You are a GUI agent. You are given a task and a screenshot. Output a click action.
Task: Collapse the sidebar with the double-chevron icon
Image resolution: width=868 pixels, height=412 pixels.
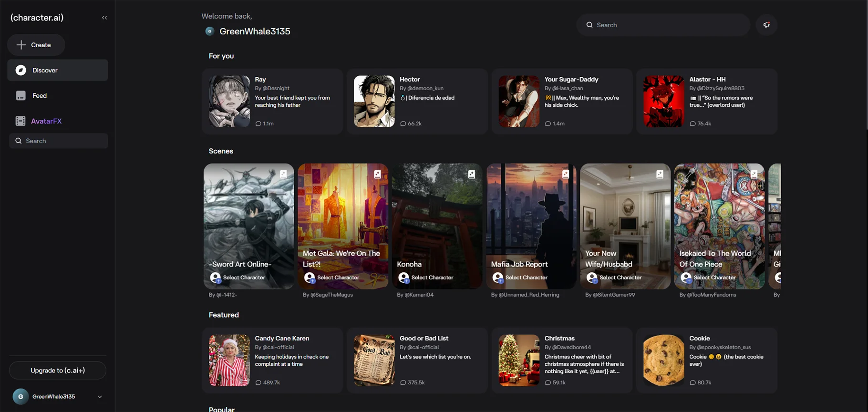[x=104, y=18]
